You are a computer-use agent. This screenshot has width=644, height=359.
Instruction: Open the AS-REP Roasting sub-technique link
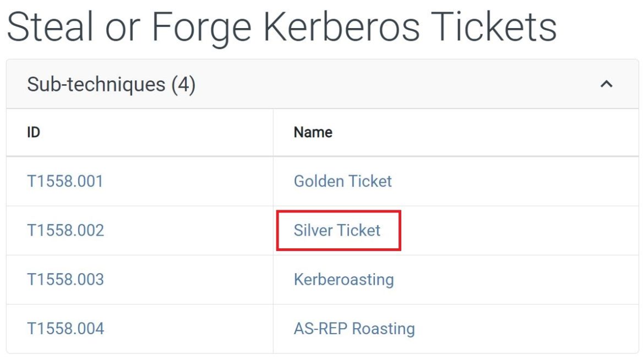(x=354, y=328)
